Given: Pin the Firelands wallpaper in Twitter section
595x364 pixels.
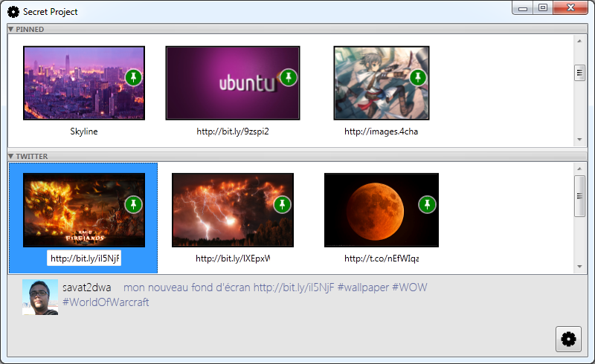Looking at the screenshot, I should 134,205.
